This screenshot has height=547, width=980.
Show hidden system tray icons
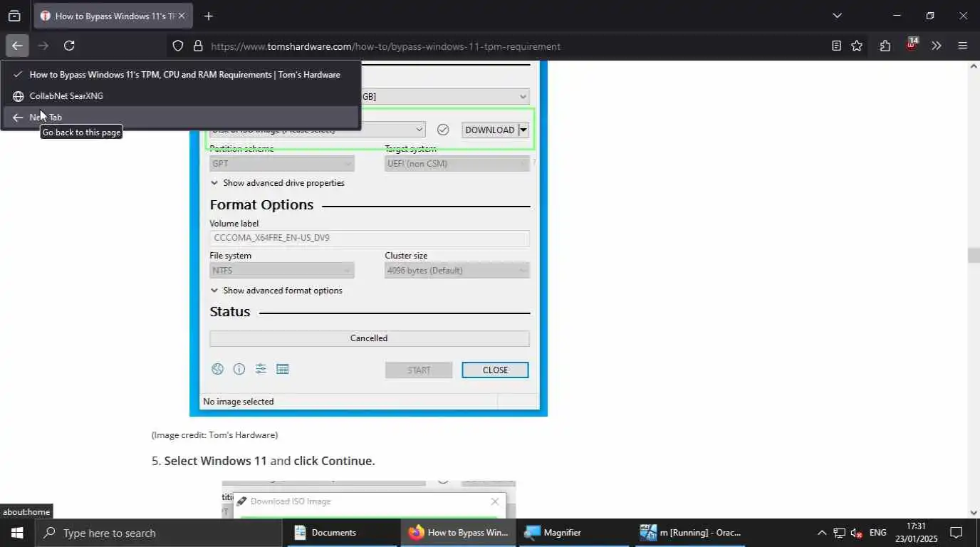pos(821,533)
